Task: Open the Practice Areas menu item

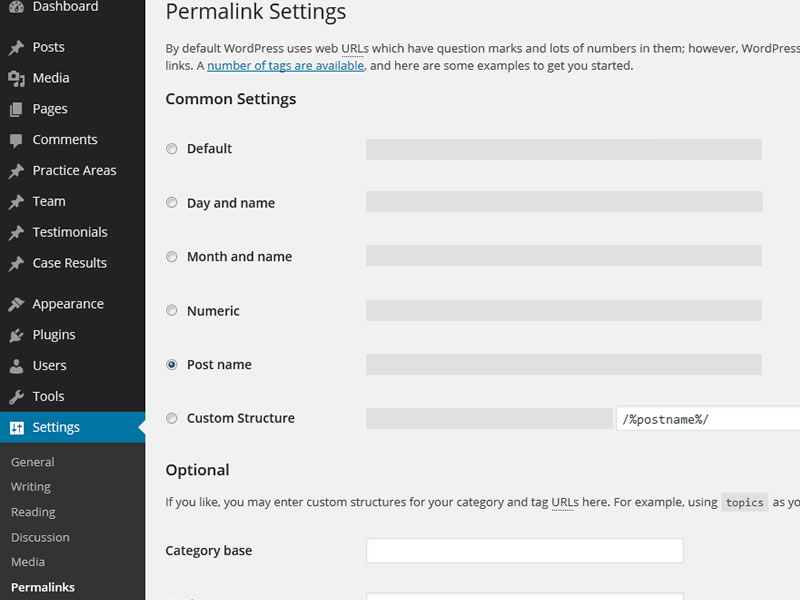Action: pos(74,170)
